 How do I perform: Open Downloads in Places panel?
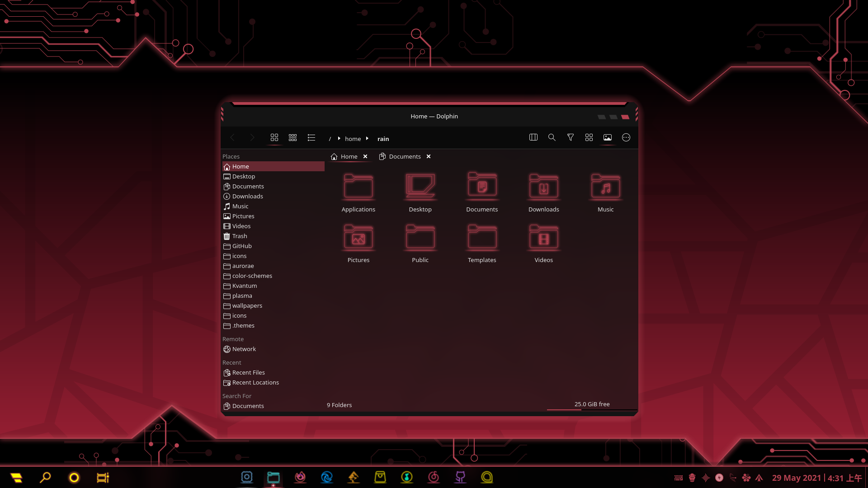click(x=274, y=196)
